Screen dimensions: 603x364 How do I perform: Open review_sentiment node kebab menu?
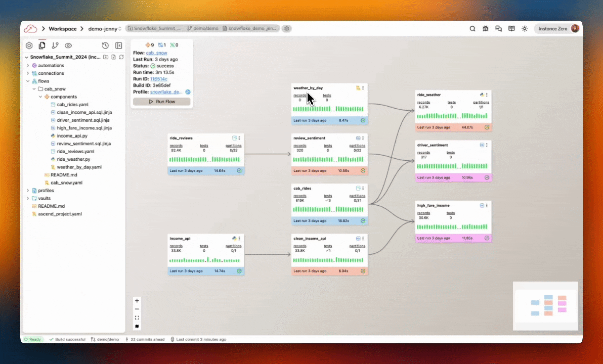coord(363,138)
